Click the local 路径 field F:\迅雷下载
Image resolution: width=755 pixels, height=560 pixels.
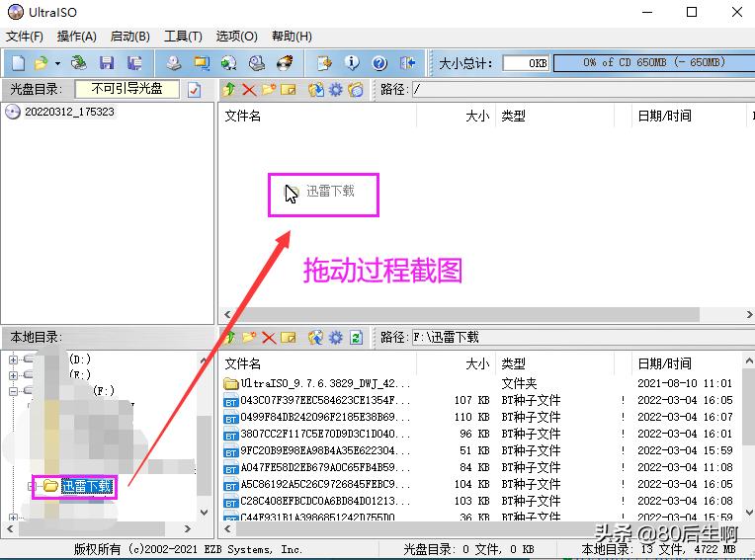584,337
